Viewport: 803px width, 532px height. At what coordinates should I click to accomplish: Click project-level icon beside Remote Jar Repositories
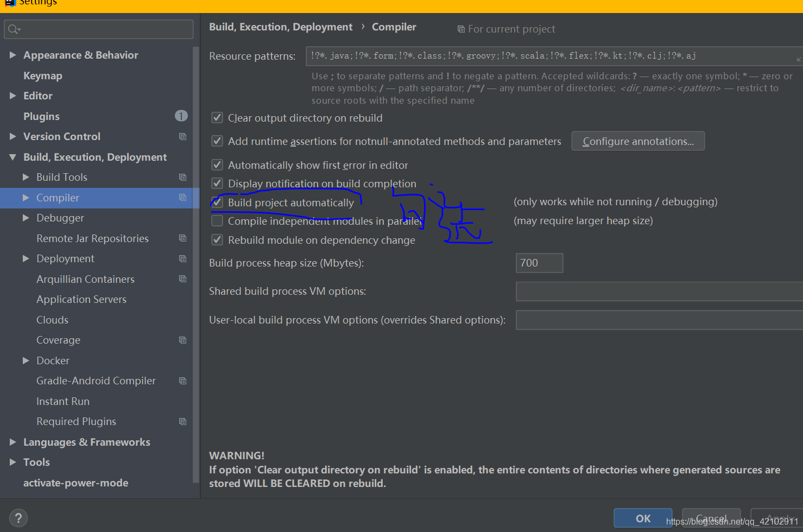[x=182, y=238]
